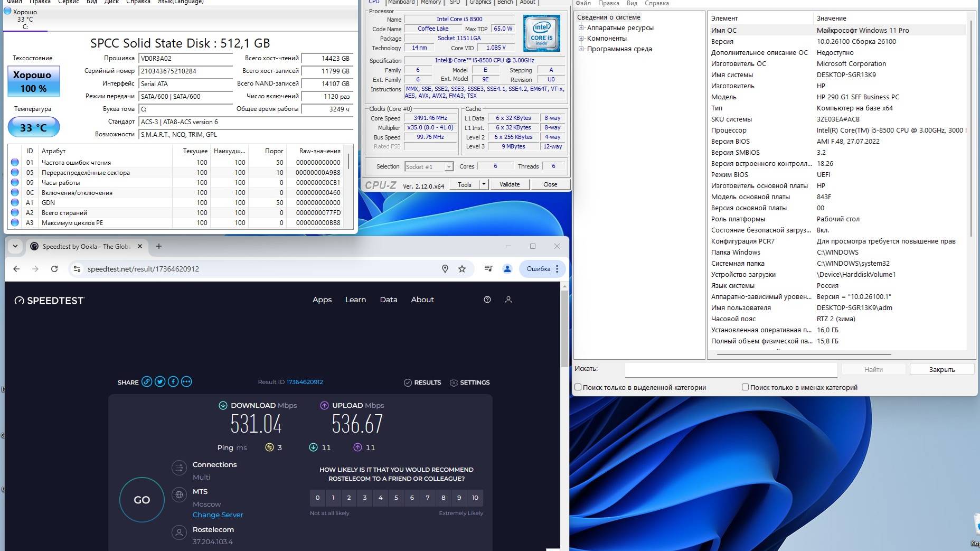Open the RESULTS page

422,382
